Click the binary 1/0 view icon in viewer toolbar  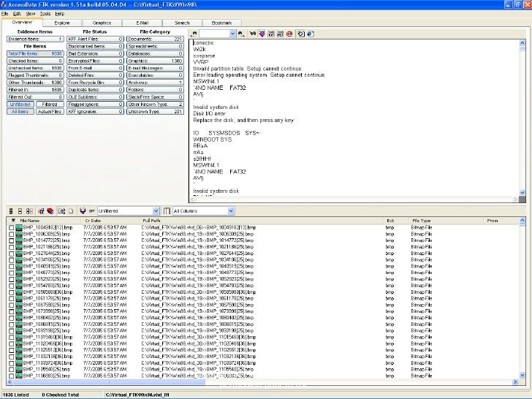point(252,34)
